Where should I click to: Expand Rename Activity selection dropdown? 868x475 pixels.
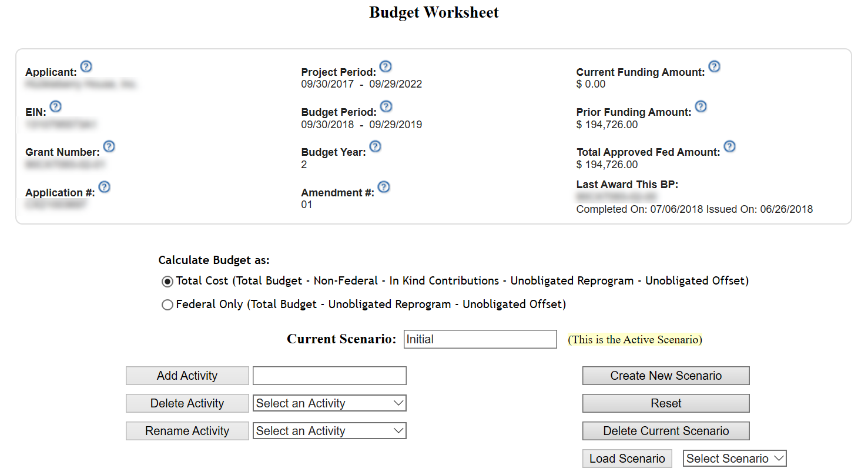(330, 431)
